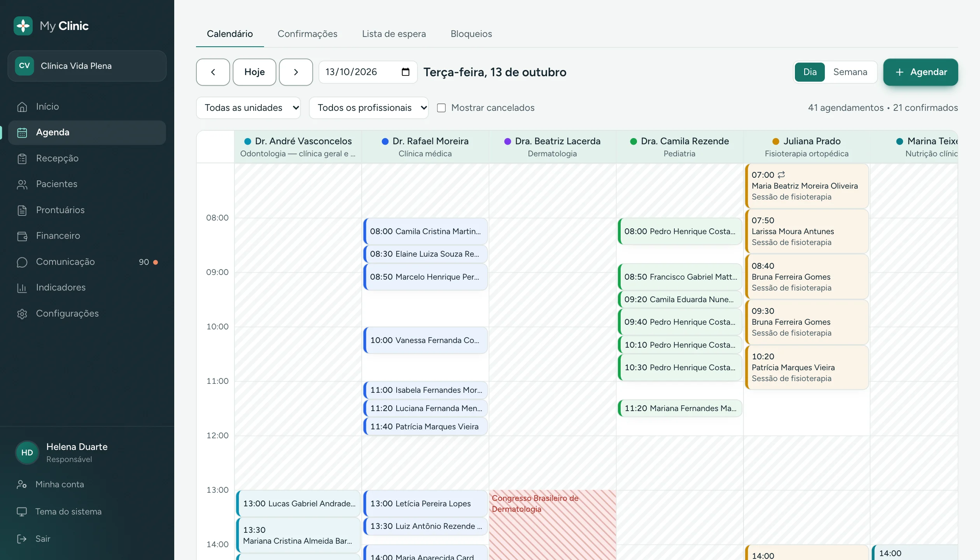Enable Mostrar cancelados checkbox
Image resolution: width=980 pixels, height=560 pixels.
coord(441,108)
